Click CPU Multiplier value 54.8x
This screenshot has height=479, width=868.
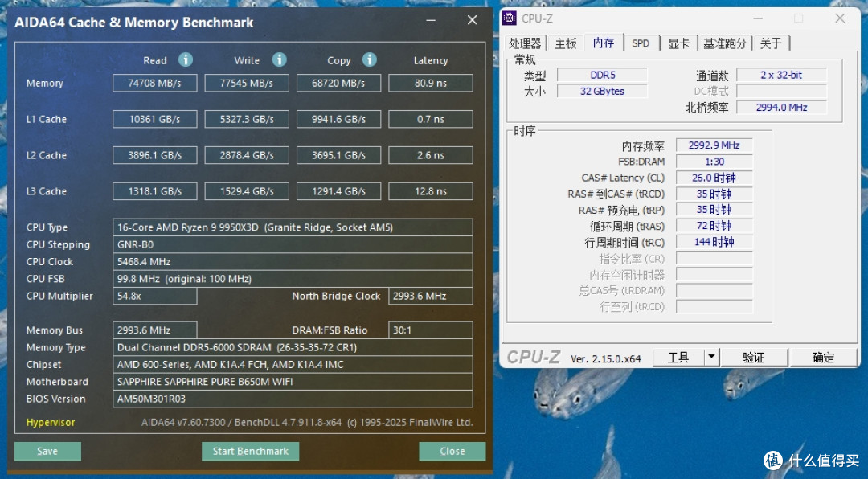(155, 297)
